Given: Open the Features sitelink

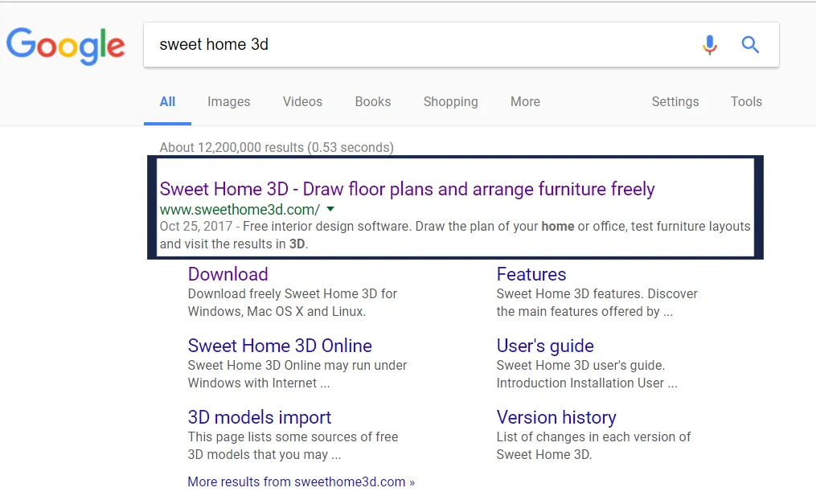Looking at the screenshot, I should tap(531, 274).
